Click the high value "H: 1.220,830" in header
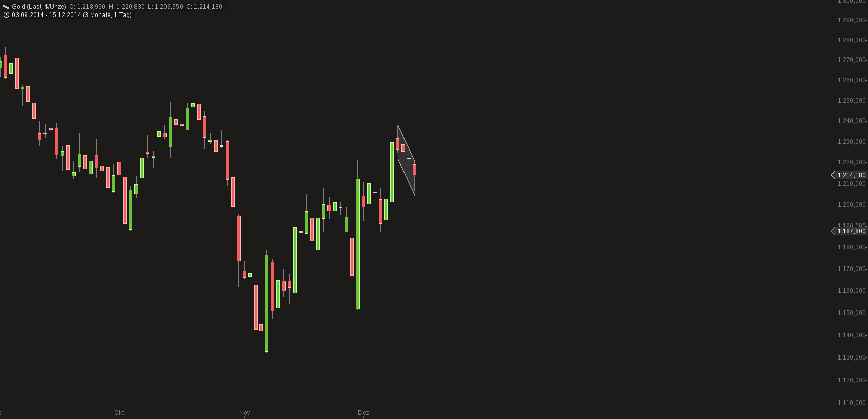The image size is (868, 419). point(126,7)
